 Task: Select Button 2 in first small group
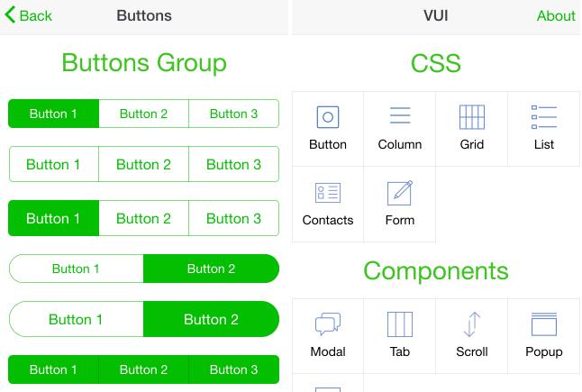(x=143, y=114)
